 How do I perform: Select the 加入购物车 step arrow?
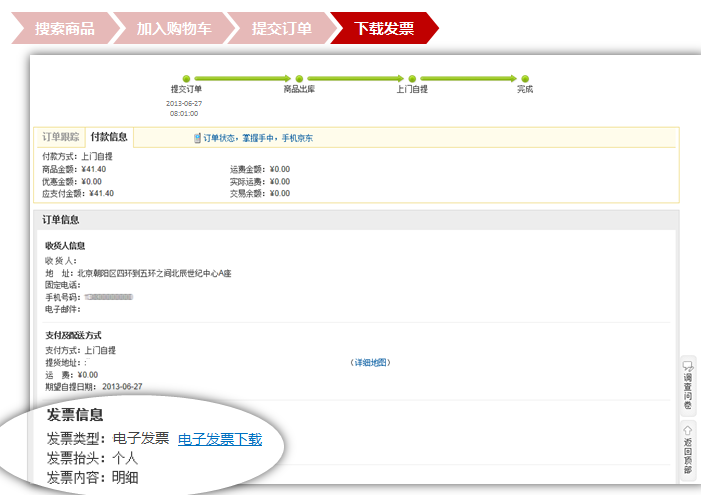point(170,29)
